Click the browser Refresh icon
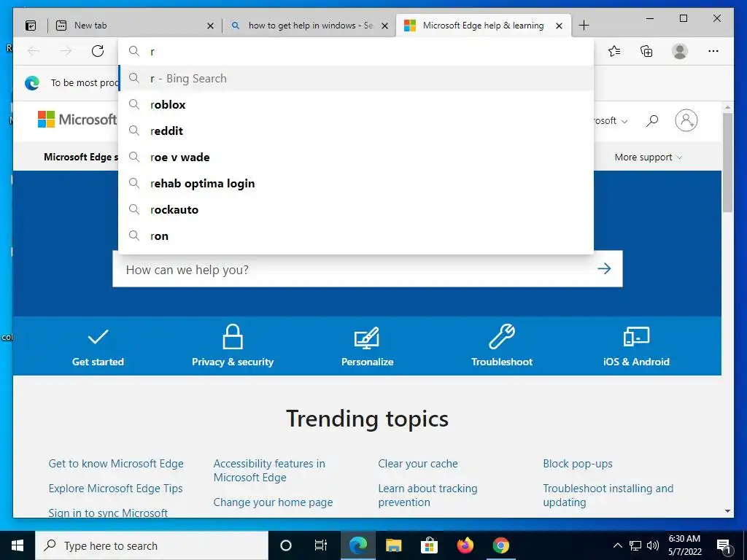This screenshot has width=747, height=560. (x=98, y=51)
